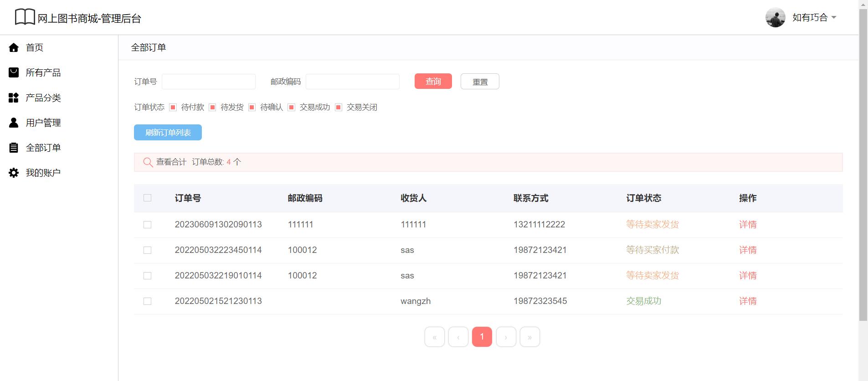Toggle the 交易关闭 status checkbox

pyautogui.click(x=339, y=107)
